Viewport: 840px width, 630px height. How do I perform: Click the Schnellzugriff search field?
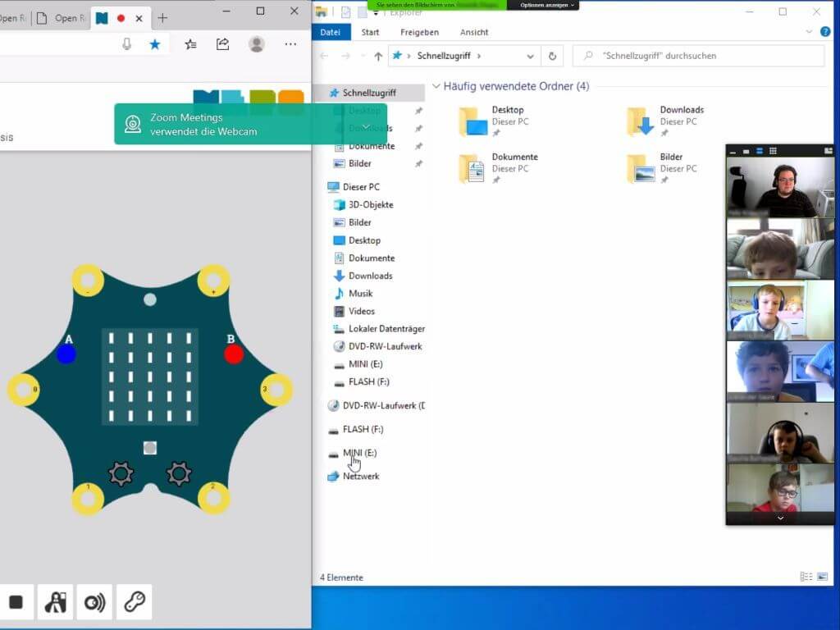(x=699, y=56)
